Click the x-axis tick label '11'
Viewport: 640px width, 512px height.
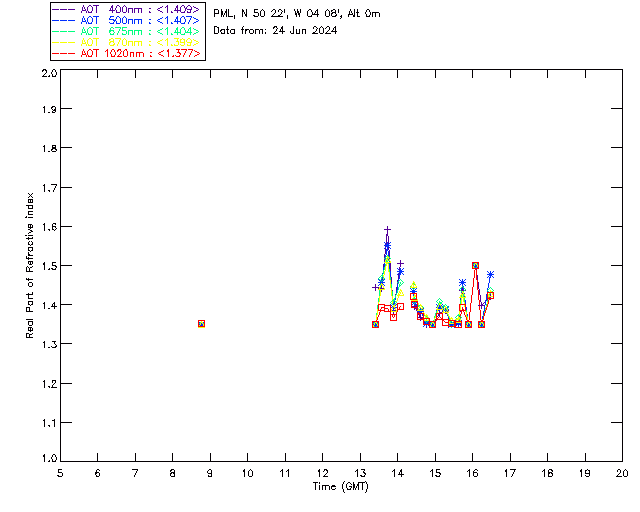click(x=285, y=473)
